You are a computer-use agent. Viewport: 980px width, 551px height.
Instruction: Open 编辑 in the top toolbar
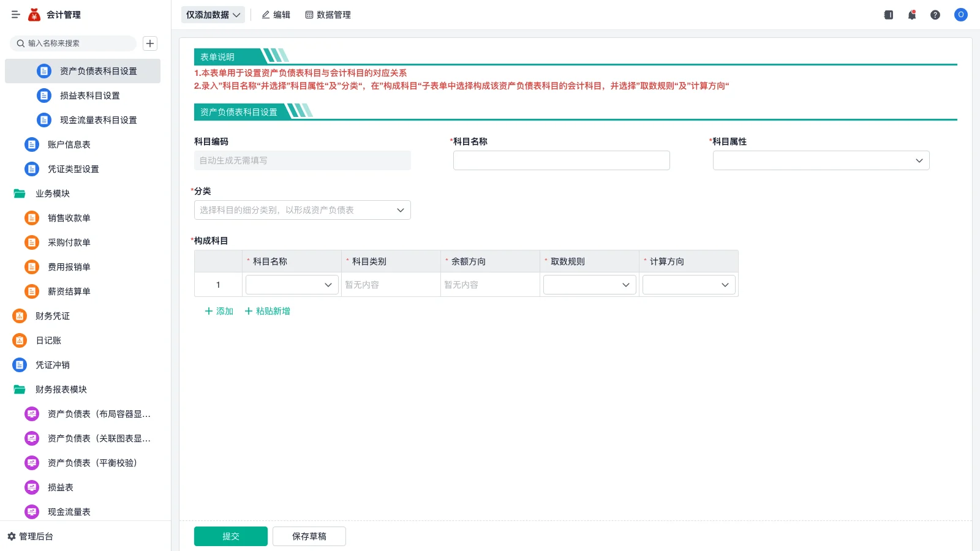coord(276,15)
